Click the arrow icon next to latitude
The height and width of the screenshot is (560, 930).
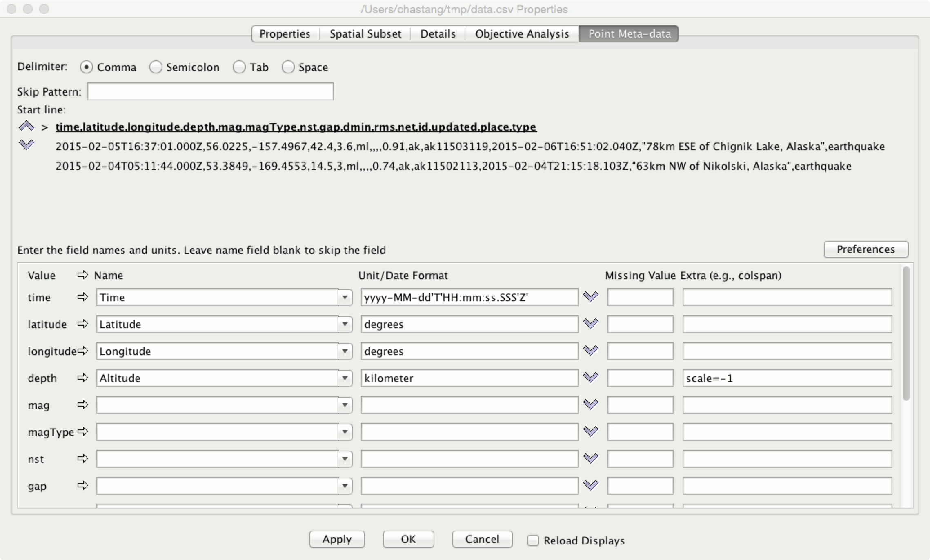pos(83,324)
